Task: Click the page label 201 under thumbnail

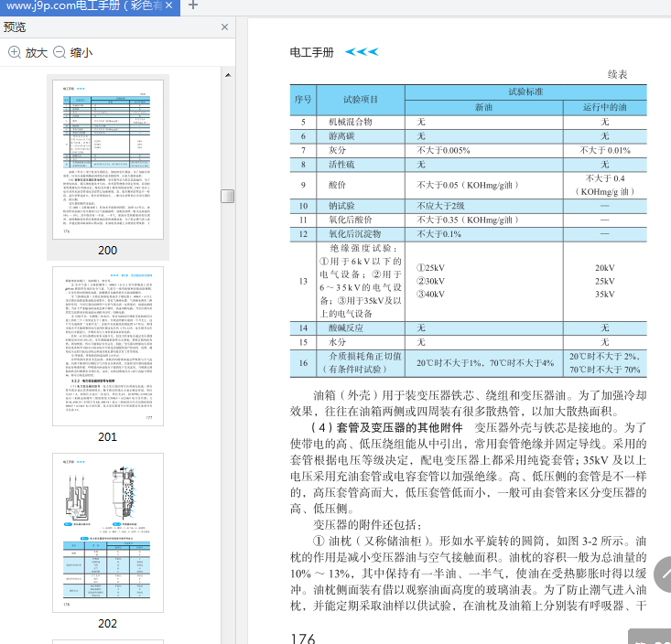Action: (x=107, y=436)
